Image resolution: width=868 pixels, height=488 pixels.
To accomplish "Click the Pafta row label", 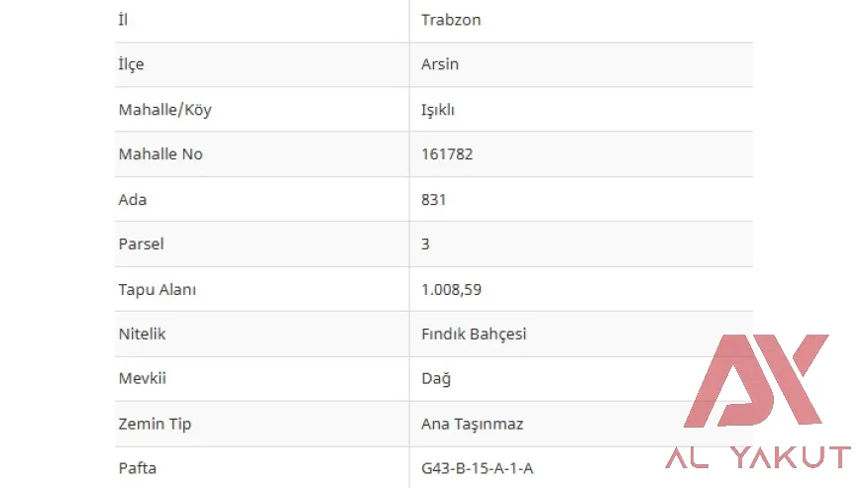I will pyautogui.click(x=137, y=468).
